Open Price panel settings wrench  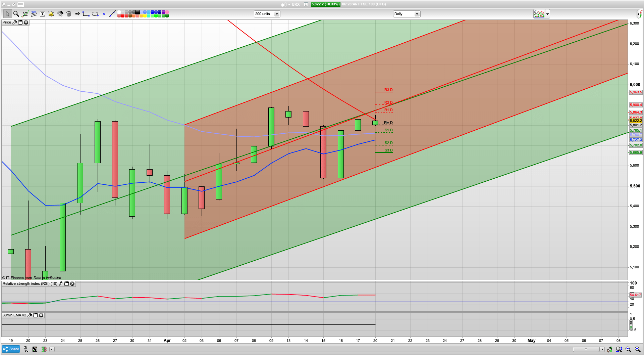click(x=14, y=23)
